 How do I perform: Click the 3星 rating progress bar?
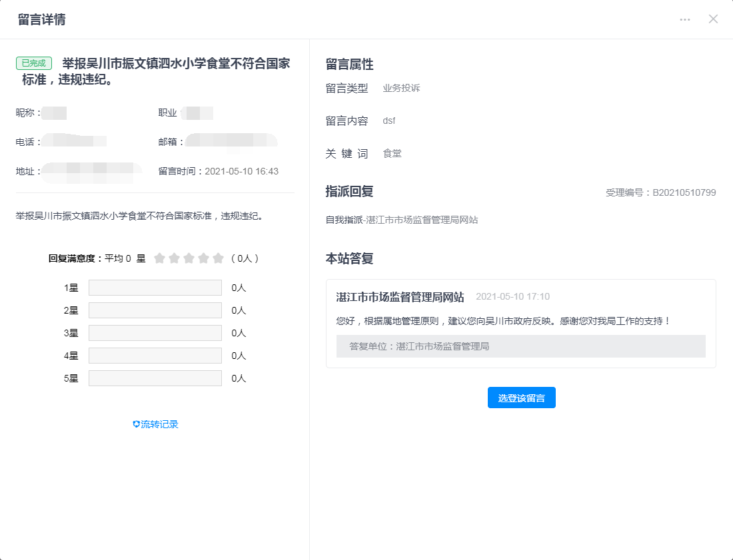coord(155,333)
